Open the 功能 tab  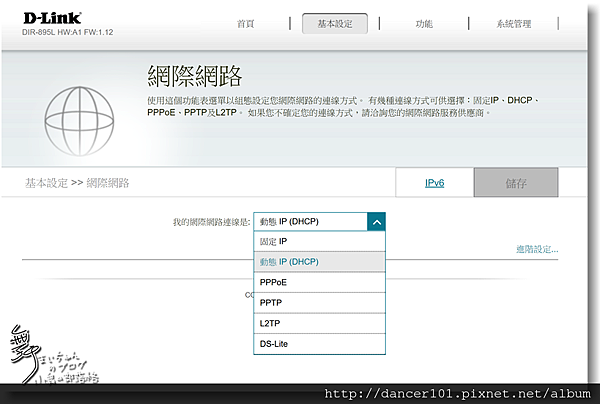424,24
